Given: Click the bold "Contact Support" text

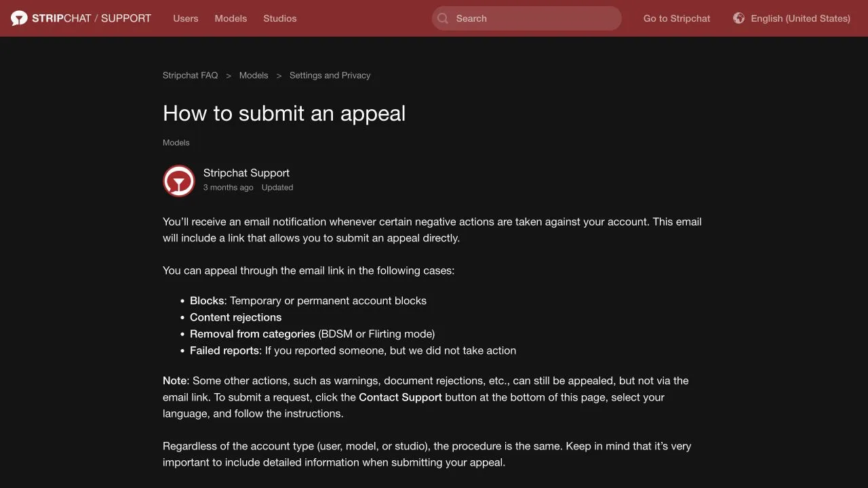Looking at the screenshot, I should click(400, 397).
